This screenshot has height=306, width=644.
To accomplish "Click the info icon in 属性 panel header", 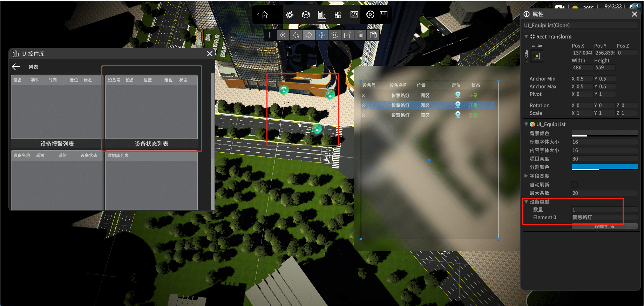I will click(527, 14).
